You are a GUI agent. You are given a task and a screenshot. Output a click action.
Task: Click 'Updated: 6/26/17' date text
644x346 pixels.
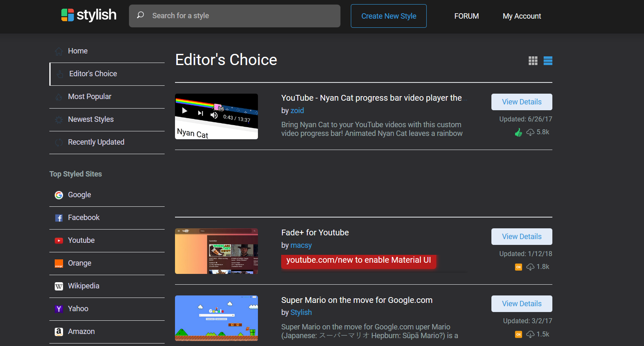click(526, 119)
